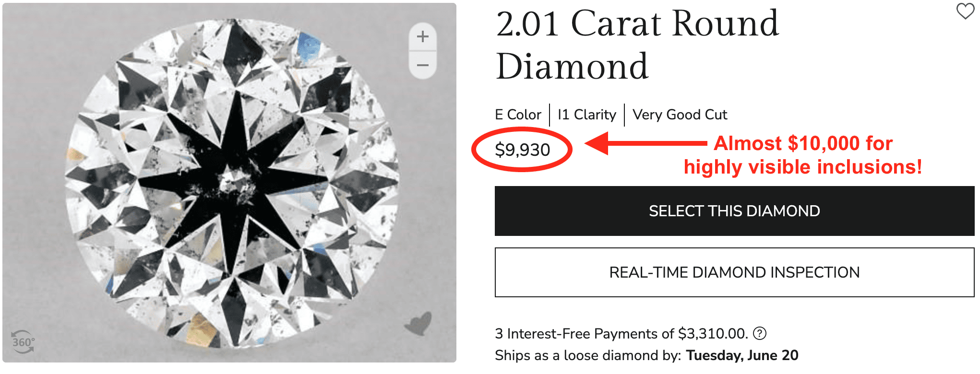The width and height of the screenshot is (980, 374).
Task: Click the $9,930 price
Action: pos(522,150)
